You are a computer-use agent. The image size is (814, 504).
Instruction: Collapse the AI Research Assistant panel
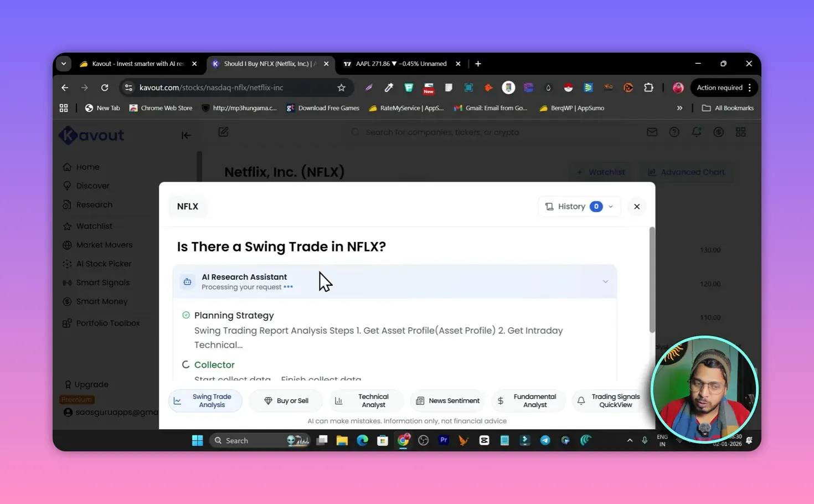click(605, 281)
